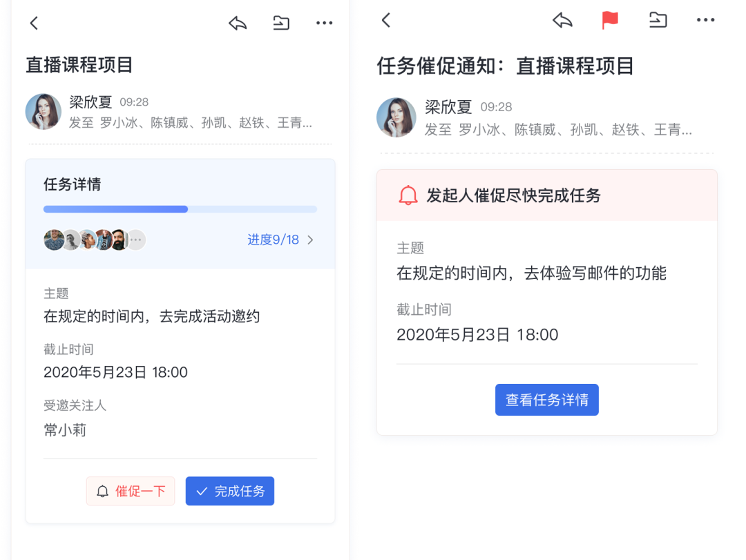Click move-to-folder icon in left panel

pos(281,23)
